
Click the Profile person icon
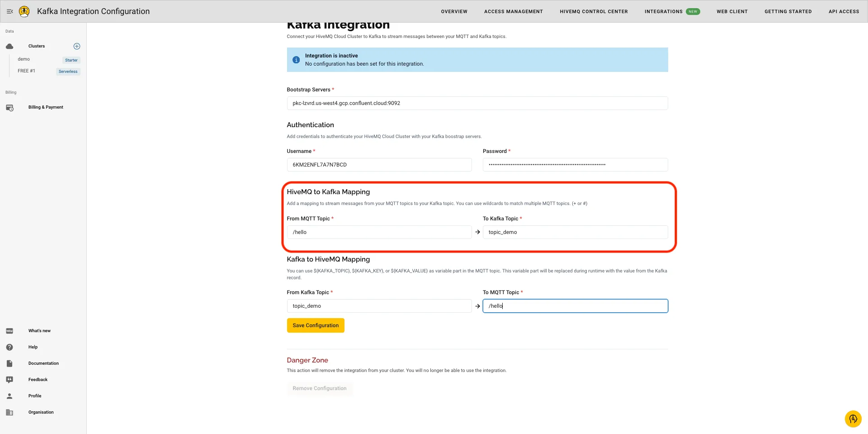(x=9, y=396)
